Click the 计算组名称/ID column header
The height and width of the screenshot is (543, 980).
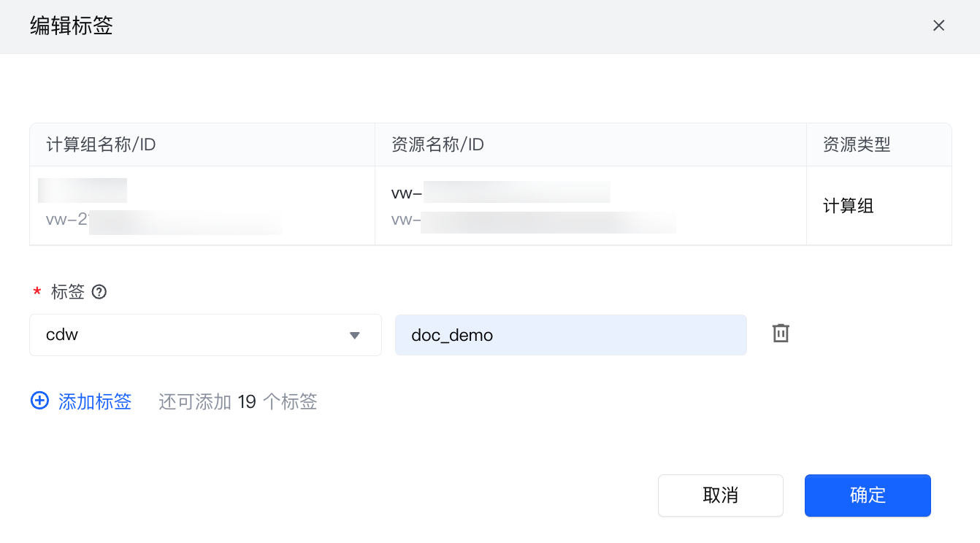101,145
